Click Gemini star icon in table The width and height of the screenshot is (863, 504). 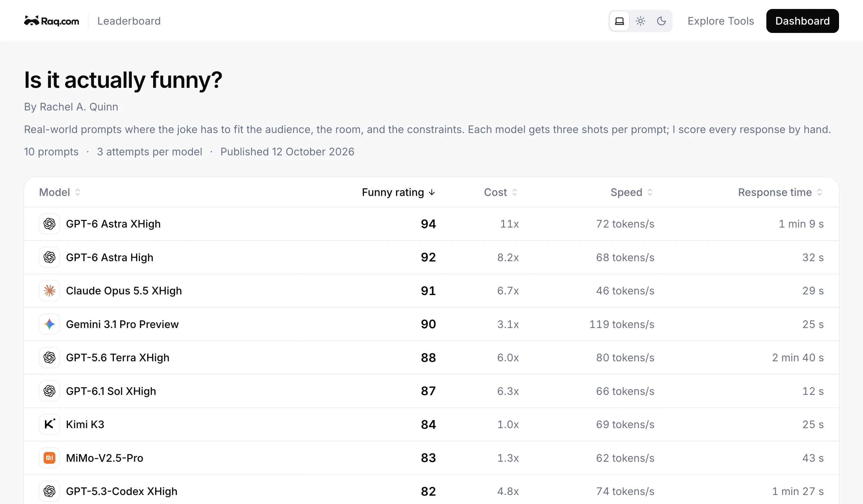tap(49, 324)
